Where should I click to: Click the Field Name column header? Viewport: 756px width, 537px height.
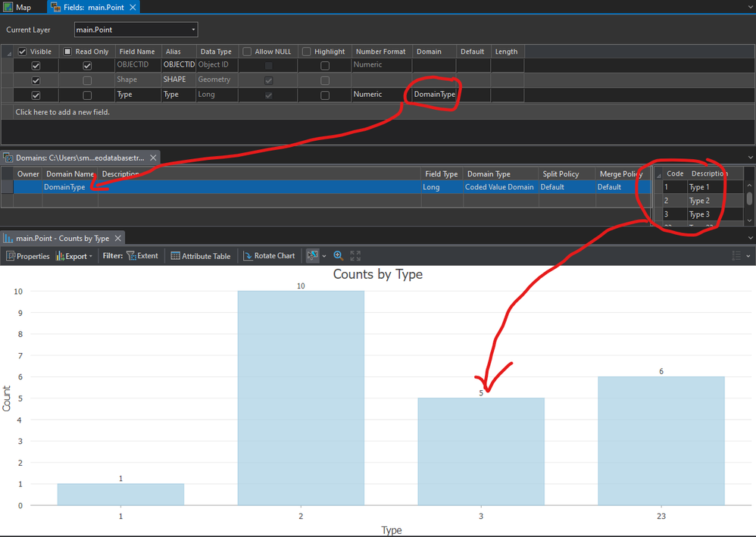click(x=137, y=52)
